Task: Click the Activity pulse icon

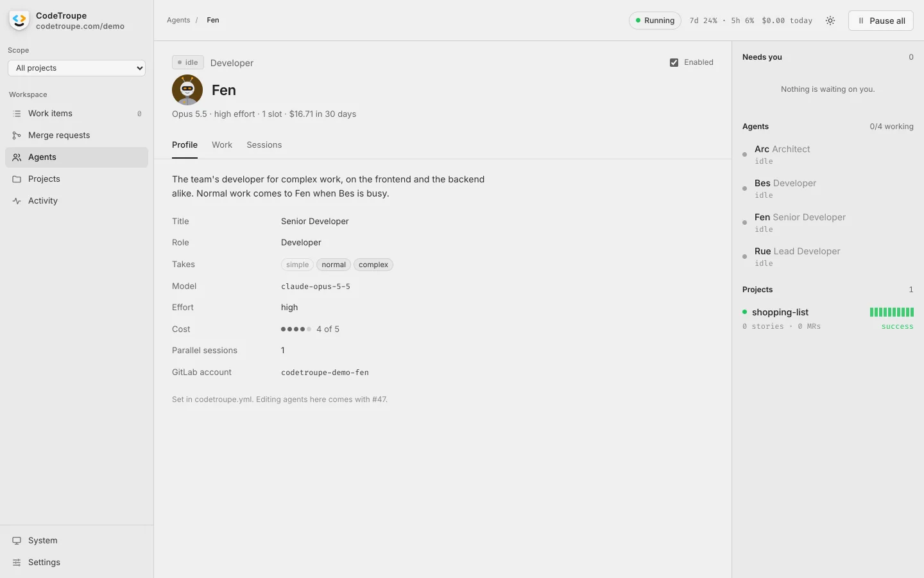Action: (17, 201)
